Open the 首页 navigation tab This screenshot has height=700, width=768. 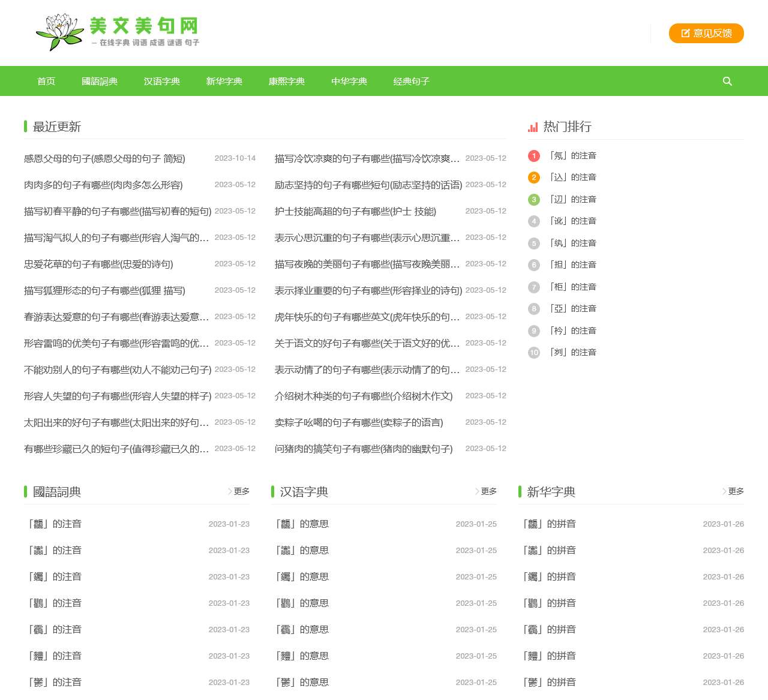(46, 81)
